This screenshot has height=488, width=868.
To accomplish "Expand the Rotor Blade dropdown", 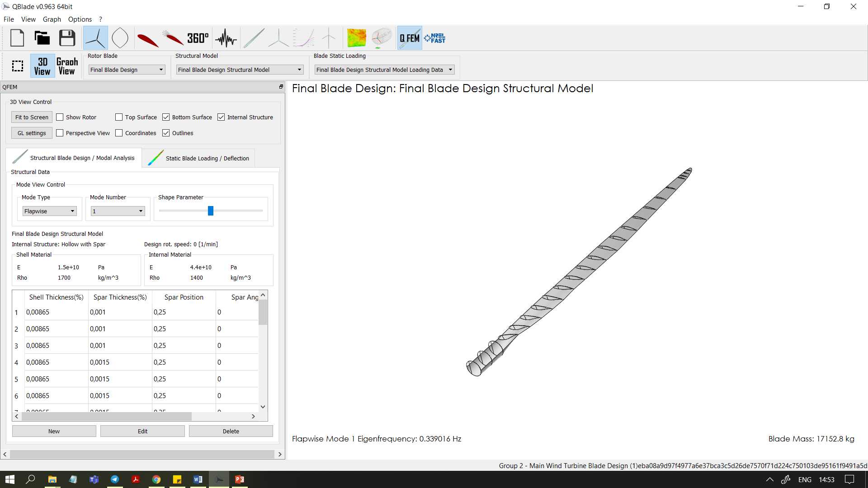I will pyautogui.click(x=127, y=70).
